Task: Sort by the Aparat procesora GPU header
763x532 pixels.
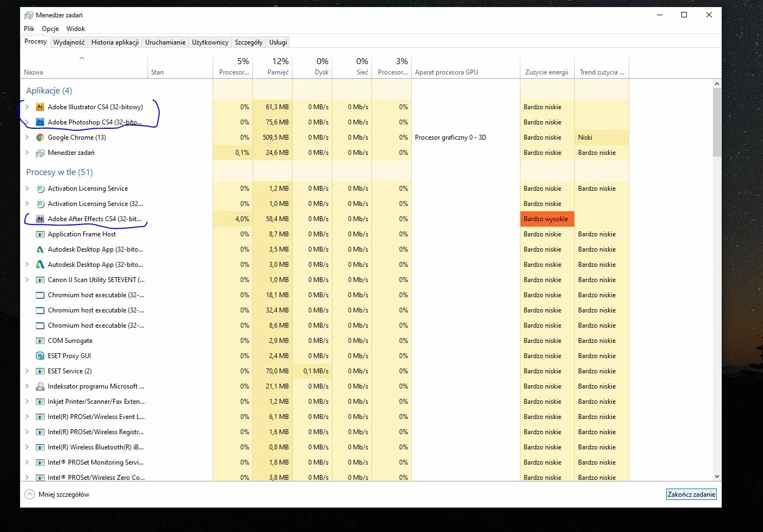Action: [x=466, y=67]
